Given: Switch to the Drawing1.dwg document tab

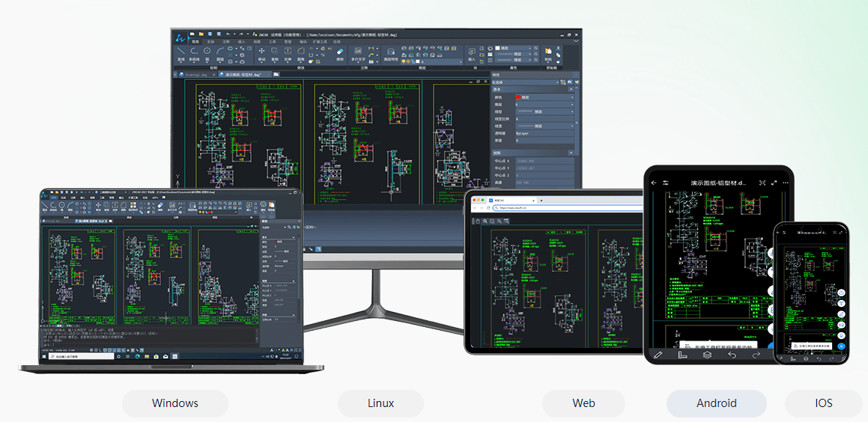Looking at the screenshot, I should tap(196, 74).
